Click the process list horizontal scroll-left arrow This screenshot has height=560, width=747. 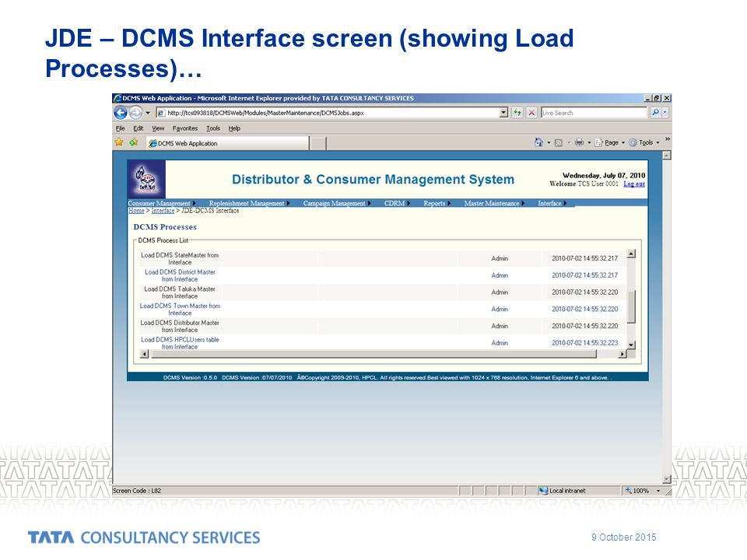(x=145, y=354)
